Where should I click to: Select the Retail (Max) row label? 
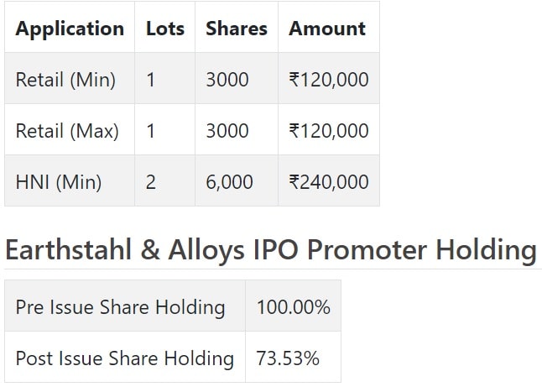pos(67,131)
